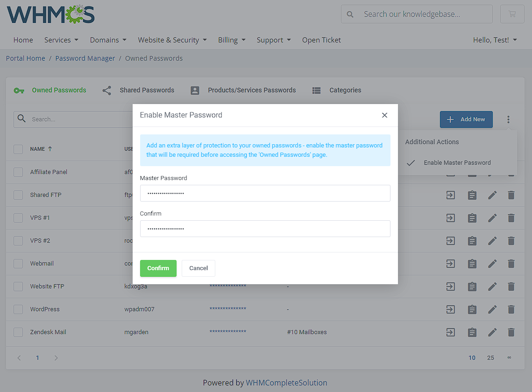The height and width of the screenshot is (392, 532).
Task: Edit the VPS #2 entry
Action: click(492, 241)
